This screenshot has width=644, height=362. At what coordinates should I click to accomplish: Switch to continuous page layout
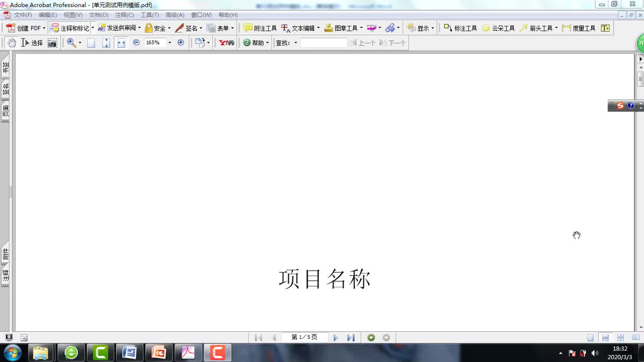(606, 338)
